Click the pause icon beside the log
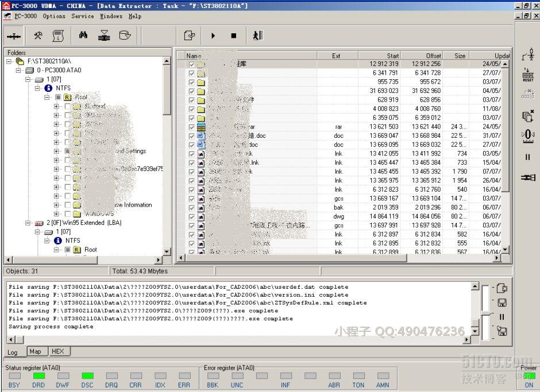This screenshot has width=540, height=392. pos(502,317)
